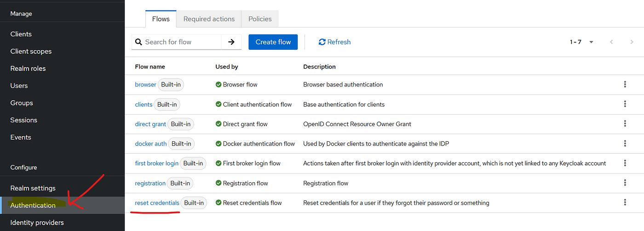
Task: Click the 'Client authentication flow' cell
Action: coord(253,104)
